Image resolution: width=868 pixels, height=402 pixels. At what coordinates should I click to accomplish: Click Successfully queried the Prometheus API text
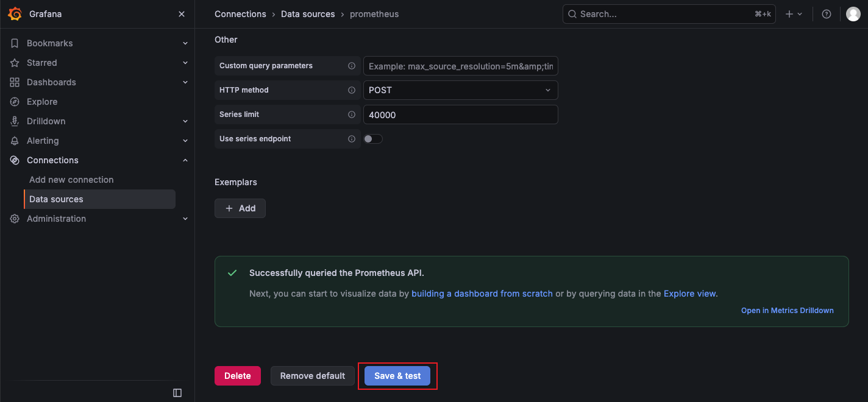pos(336,273)
